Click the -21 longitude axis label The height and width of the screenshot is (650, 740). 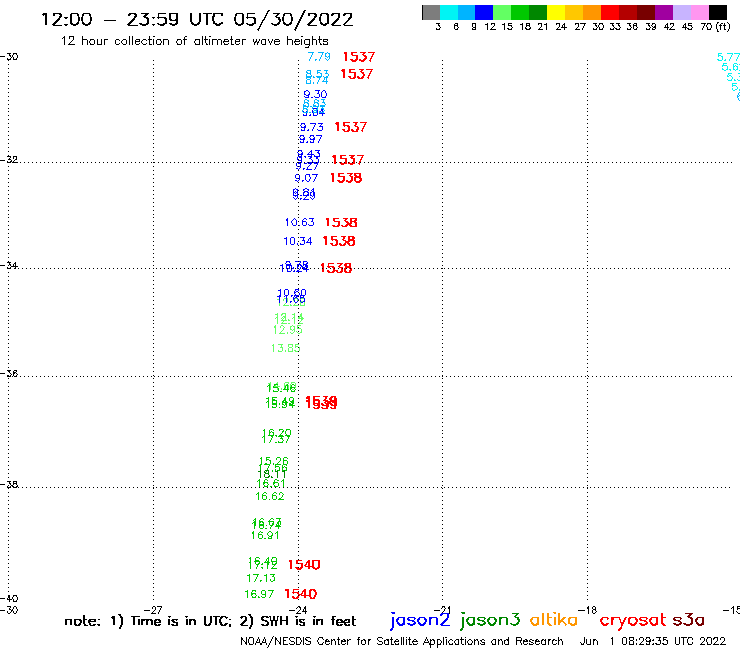(x=442, y=610)
